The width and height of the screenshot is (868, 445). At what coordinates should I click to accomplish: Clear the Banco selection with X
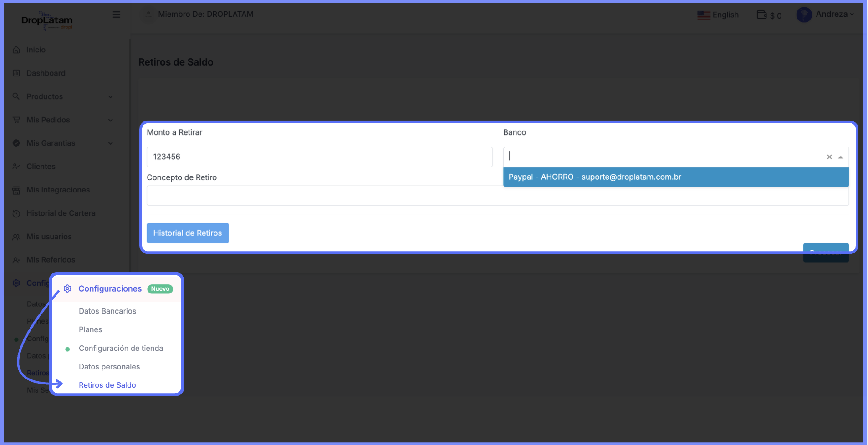[829, 157]
